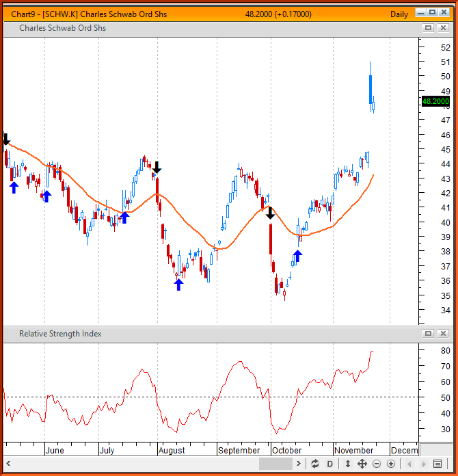Click the greyed next arrow icon

(424, 464)
